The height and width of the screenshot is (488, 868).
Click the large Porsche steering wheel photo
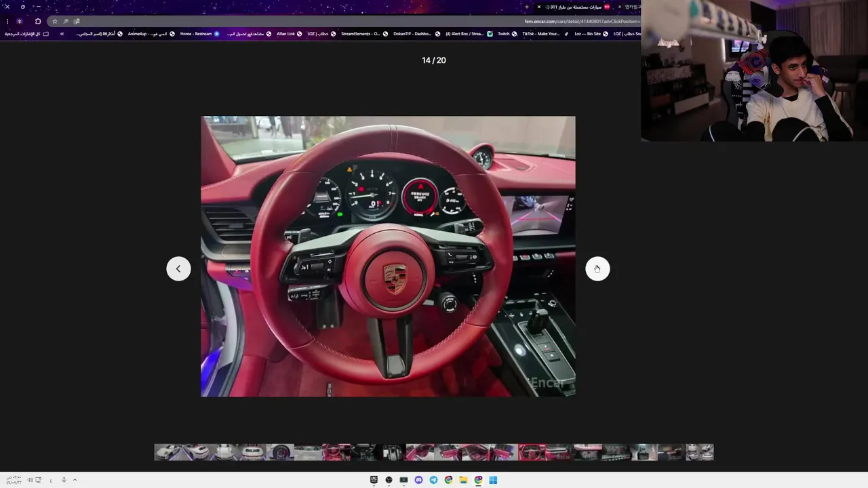388,256
